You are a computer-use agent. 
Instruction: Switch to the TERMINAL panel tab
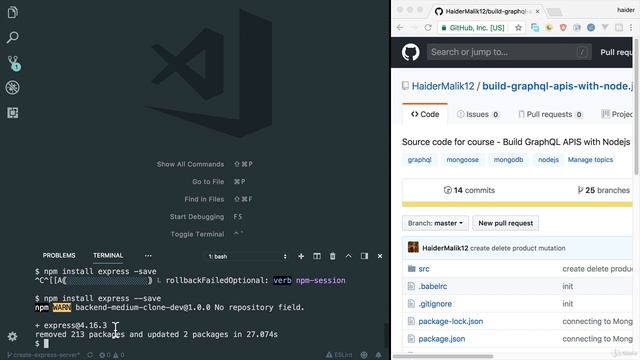[x=108, y=256]
